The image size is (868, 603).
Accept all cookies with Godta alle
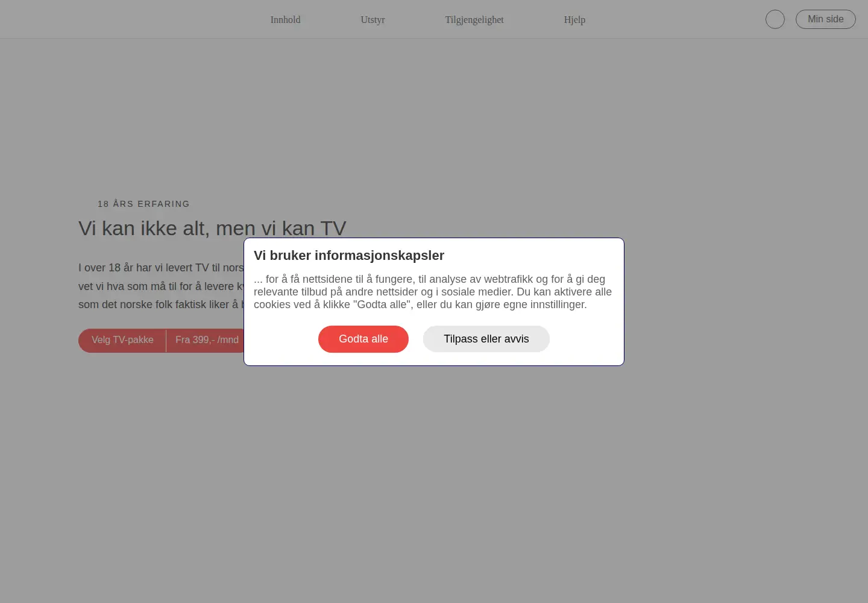pyautogui.click(x=363, y=339)
